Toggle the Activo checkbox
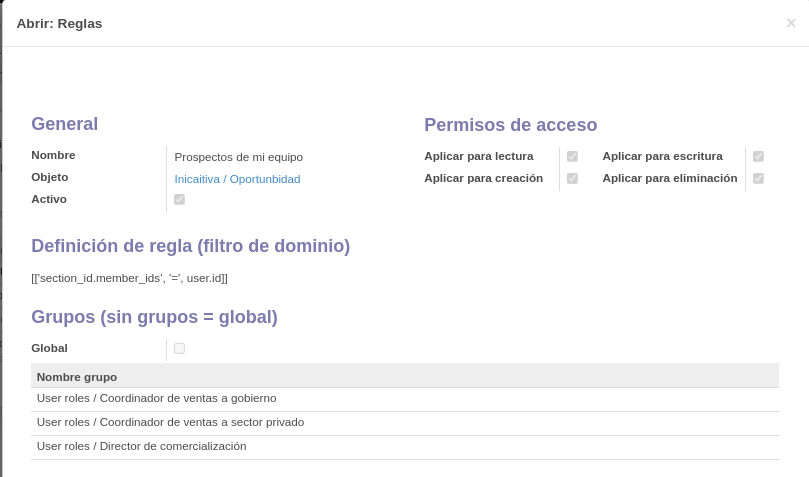The image size is (809, 477). pos(179,199)
